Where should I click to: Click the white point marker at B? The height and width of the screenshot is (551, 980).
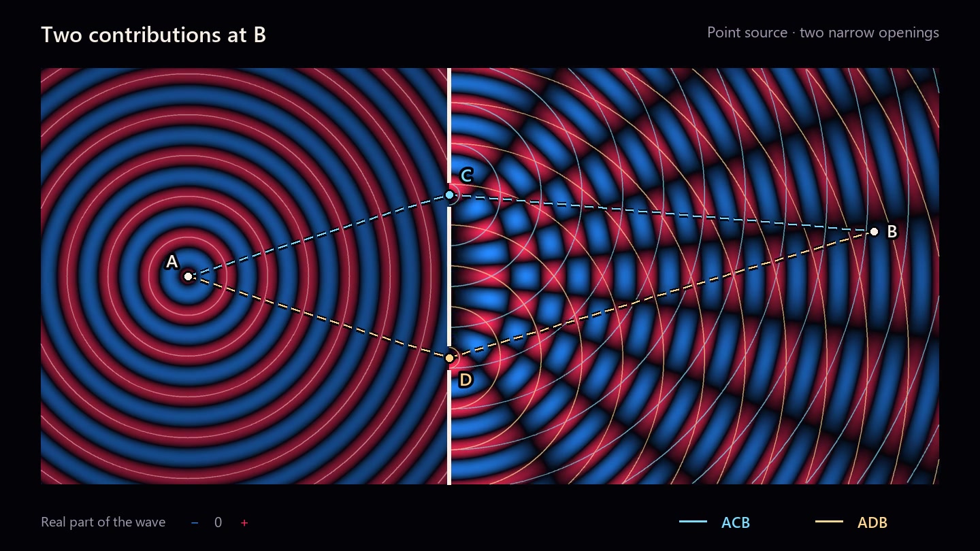point(875,231)
